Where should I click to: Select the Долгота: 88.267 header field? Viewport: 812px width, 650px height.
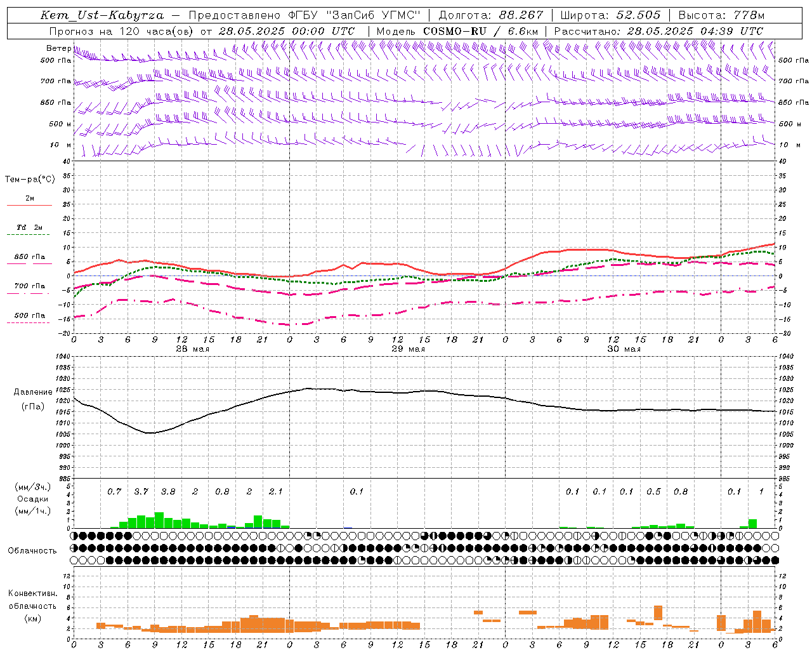[x=491, y=15]
